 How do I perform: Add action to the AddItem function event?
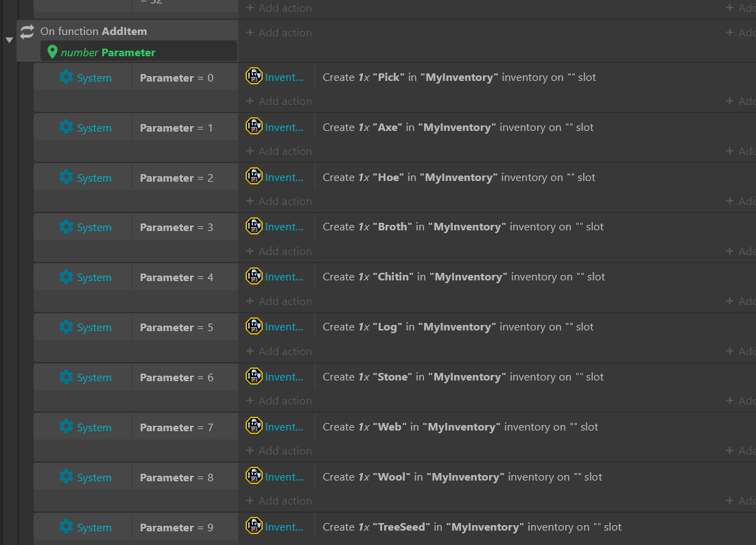(279, 33)
